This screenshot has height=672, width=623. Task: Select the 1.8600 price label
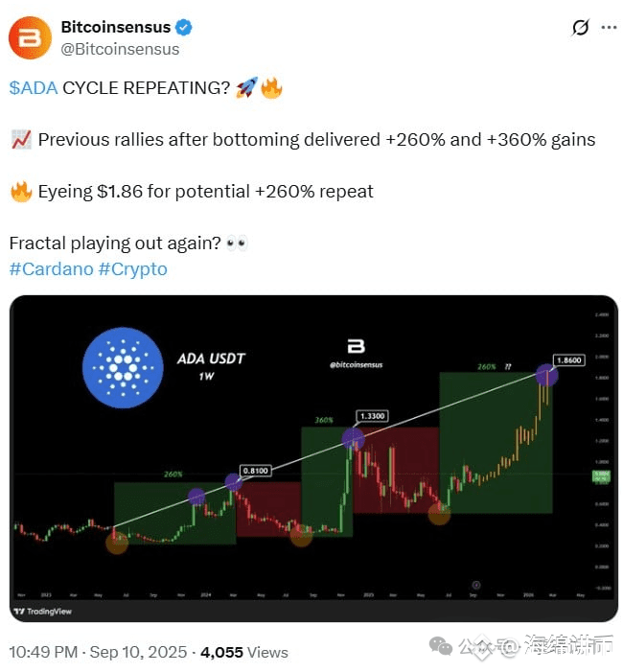coord(569,360)
